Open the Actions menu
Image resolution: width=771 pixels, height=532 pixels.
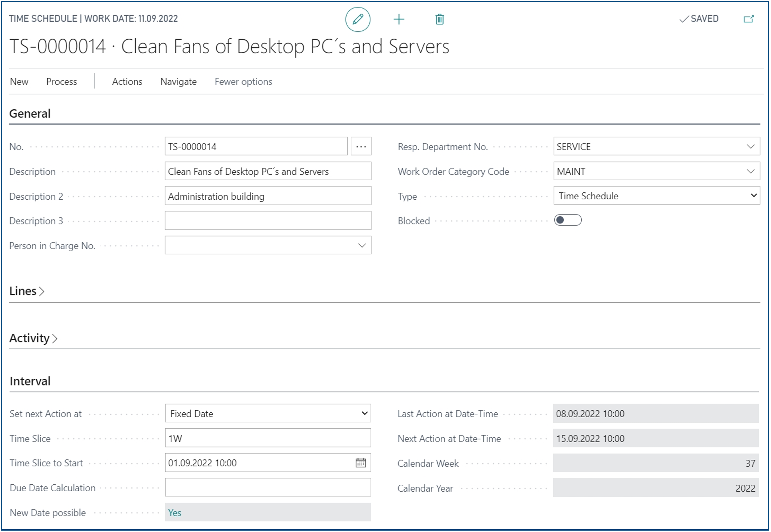click(127, 81)
